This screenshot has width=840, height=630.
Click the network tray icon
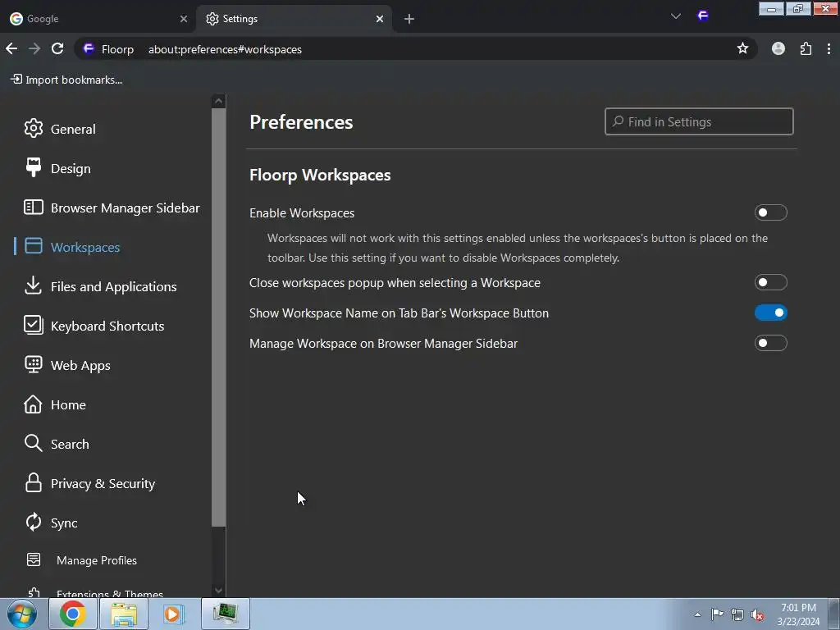tap(737, 614)
